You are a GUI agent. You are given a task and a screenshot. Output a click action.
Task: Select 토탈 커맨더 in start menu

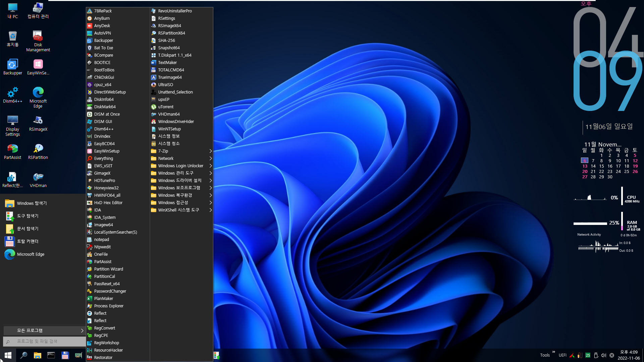click(43, 242)
